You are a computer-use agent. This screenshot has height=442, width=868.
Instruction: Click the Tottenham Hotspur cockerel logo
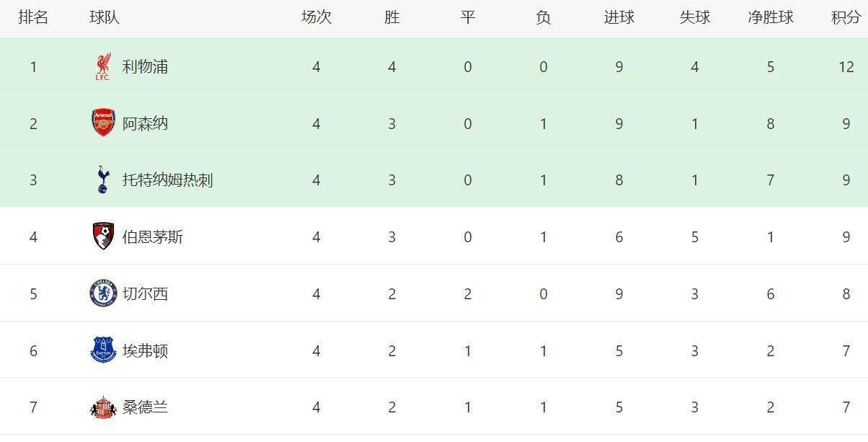coord(102,180)
